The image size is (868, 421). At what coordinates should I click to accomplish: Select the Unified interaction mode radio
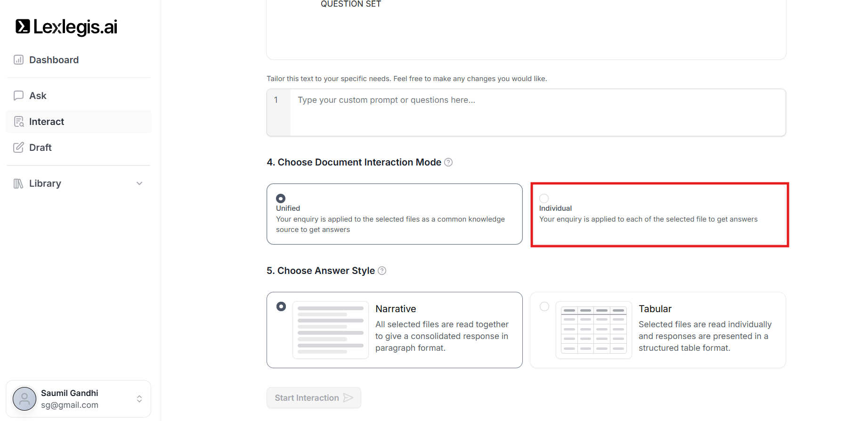point(281,198)
